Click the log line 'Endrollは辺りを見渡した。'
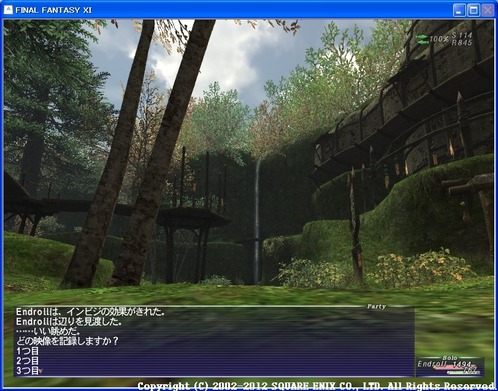498x391 pixels. coord(69,322)
